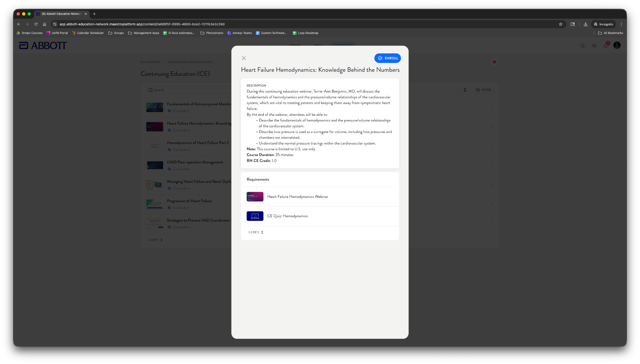Go to browser home page
Image resolution: width=640 pixels, height=364 pixels.
44,24
